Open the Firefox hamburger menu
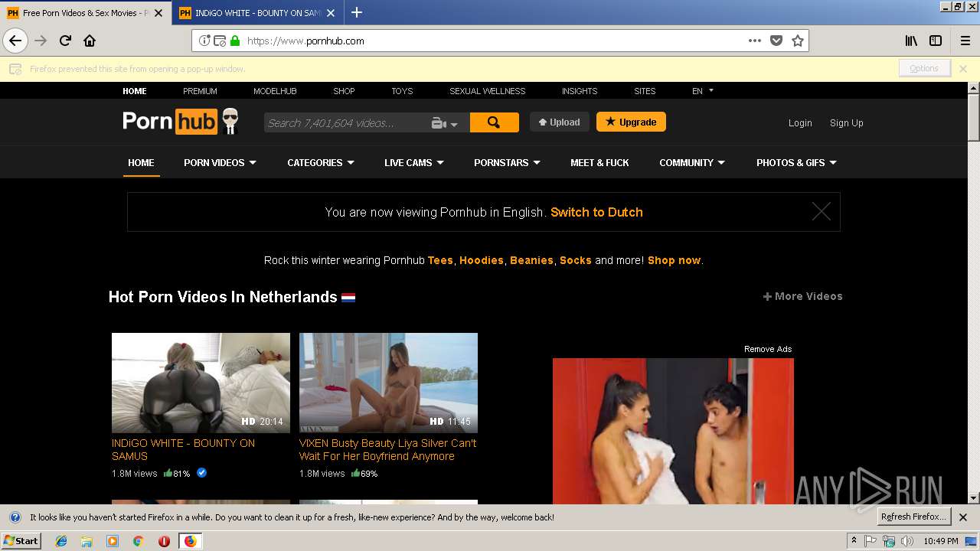The height and width of the screenshot is (551, 980). [x=965, y=41]
